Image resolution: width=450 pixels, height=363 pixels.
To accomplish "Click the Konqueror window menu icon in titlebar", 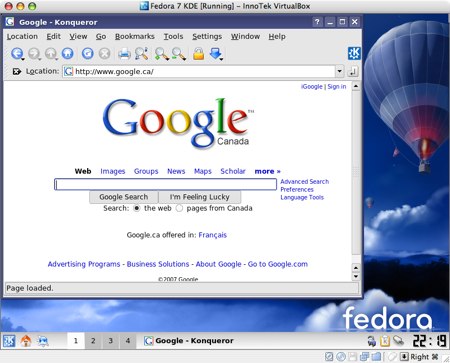I will [x=10, y=22].
